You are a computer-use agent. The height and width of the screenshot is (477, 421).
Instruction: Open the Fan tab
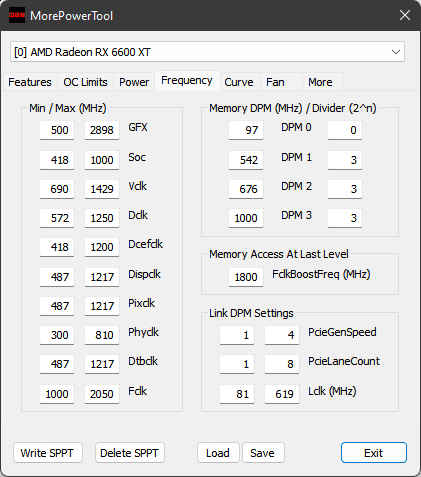pos(275,82)
